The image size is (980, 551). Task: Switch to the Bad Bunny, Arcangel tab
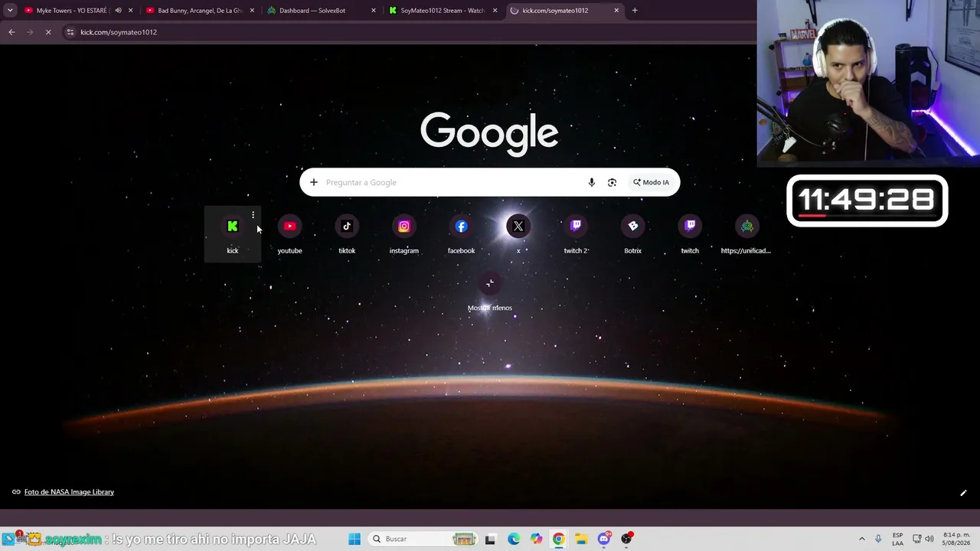pos(200,11)
